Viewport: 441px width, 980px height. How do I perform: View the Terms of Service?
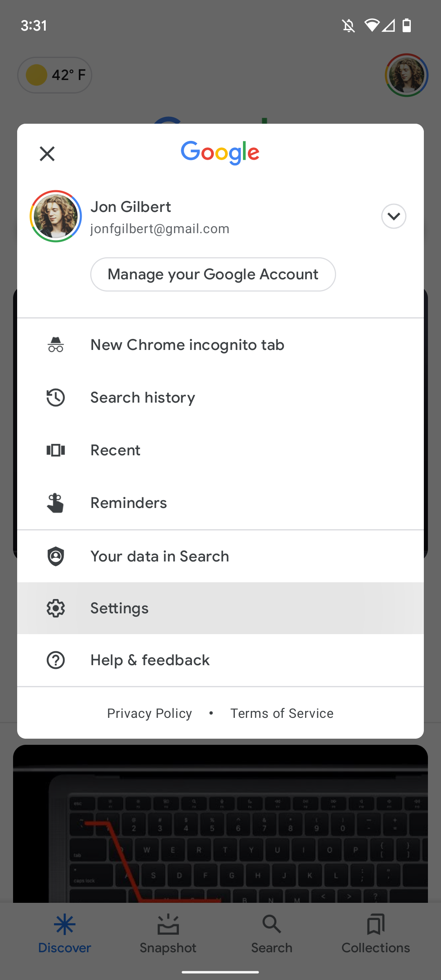tap(282, 713)
